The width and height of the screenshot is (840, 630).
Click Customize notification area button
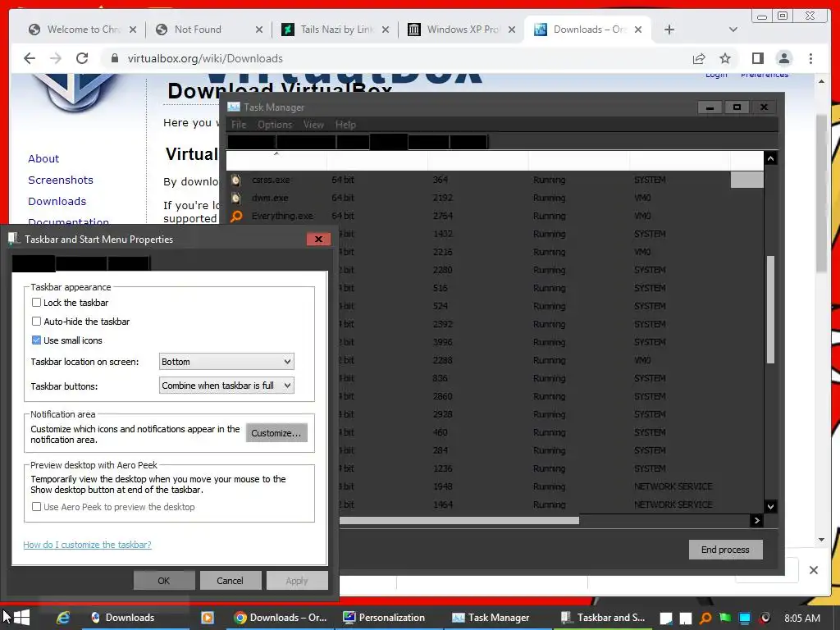pos(276,433)
